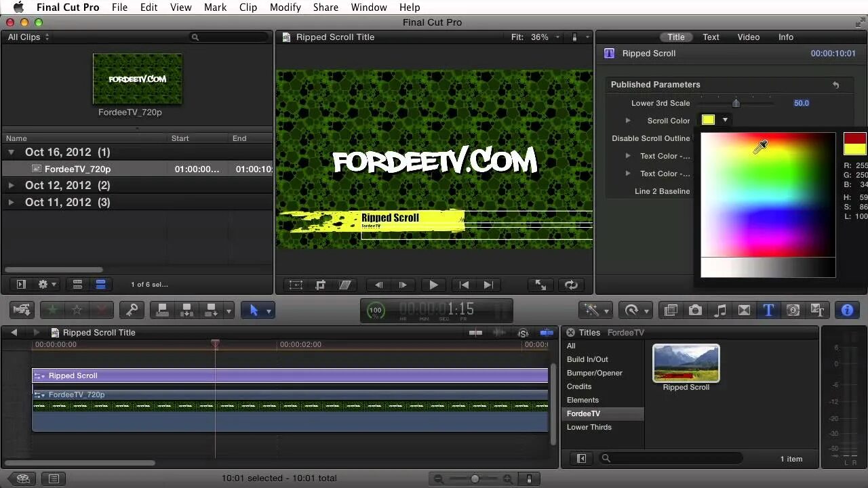This screenshot has width=868, height=488.
Task: Toggle loop playback in viewer
Action: tap(571, 285)
